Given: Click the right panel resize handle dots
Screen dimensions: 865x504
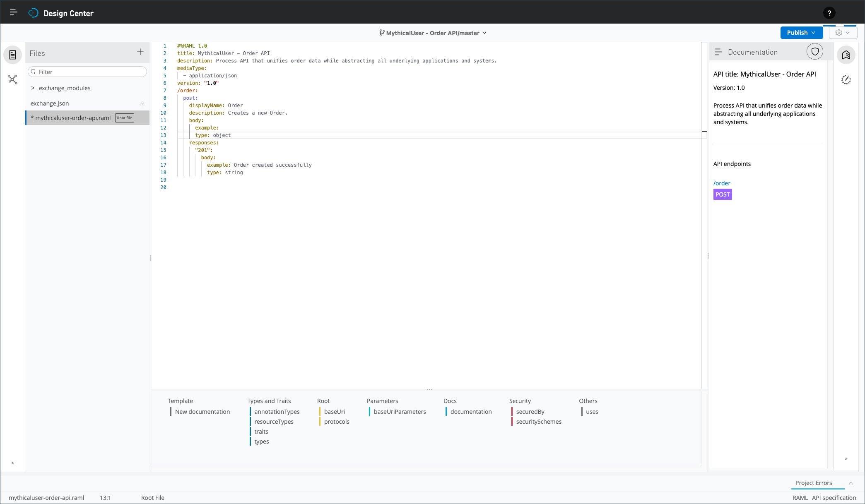Looking at the screenshot, I should (708, 256).
